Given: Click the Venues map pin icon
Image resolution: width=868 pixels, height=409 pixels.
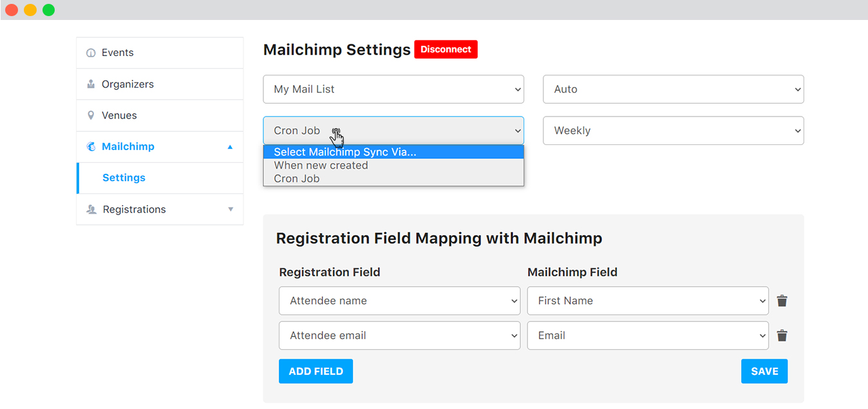Looking at the screenshot, I should [x=91, y=115].
